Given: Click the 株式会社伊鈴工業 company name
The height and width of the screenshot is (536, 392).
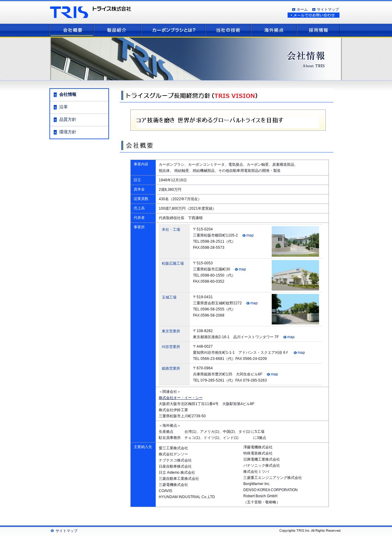Looking at the screenshot, I should 173,410.
